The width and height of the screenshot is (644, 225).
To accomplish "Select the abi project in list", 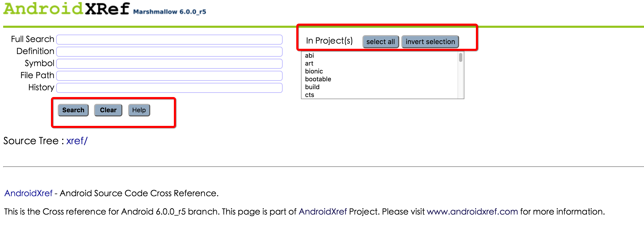I will 309,56.
